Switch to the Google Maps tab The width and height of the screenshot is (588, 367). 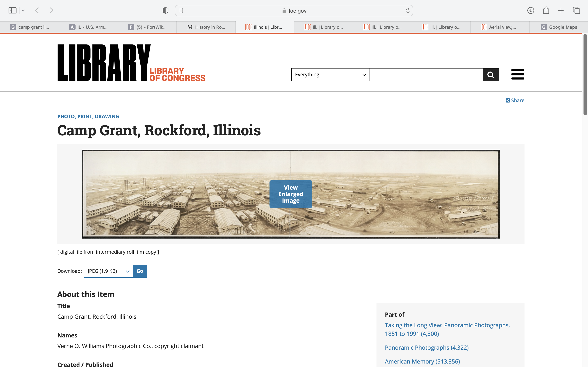pyautogui.click(x=559, y=27)
